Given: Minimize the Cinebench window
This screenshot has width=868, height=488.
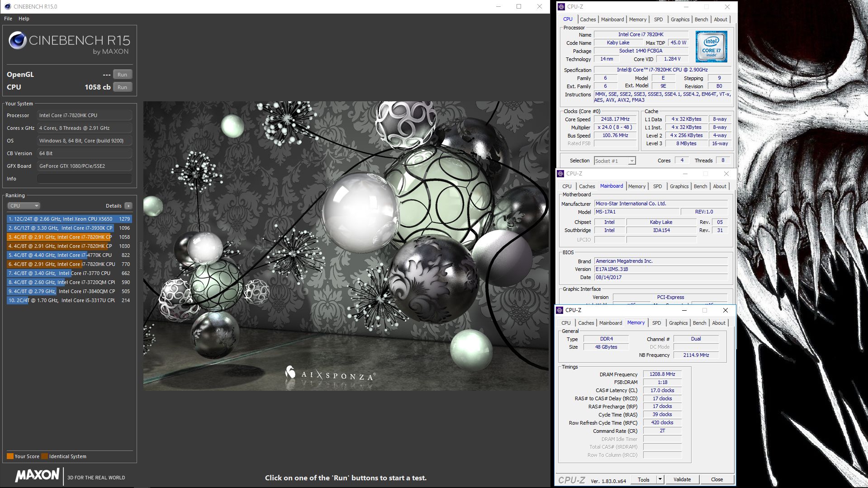Looking at the screenshot, I should (x=498, y=6).
